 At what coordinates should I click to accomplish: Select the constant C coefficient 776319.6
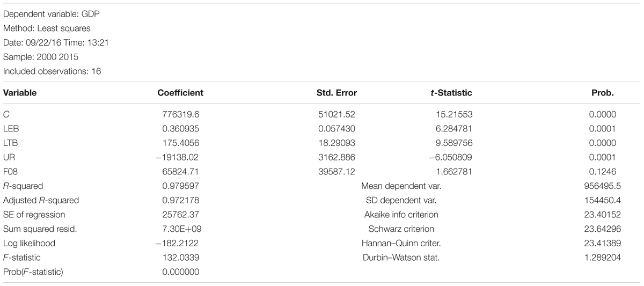coord(181,114)
